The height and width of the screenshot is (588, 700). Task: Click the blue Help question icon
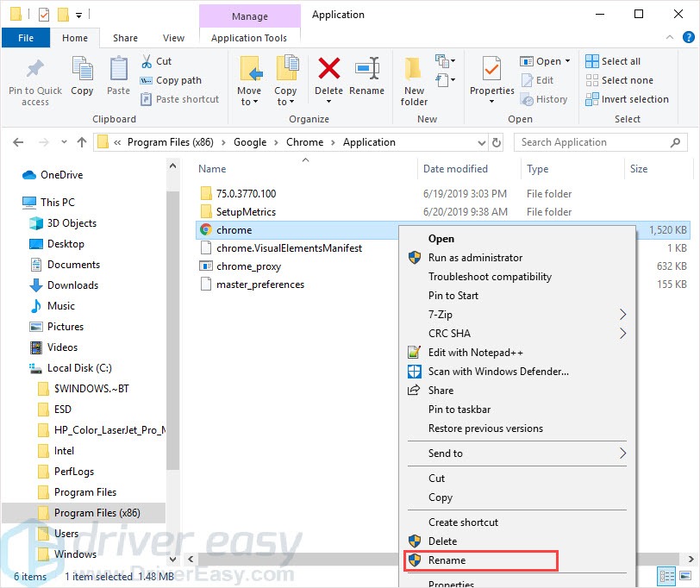pos(689,37)
